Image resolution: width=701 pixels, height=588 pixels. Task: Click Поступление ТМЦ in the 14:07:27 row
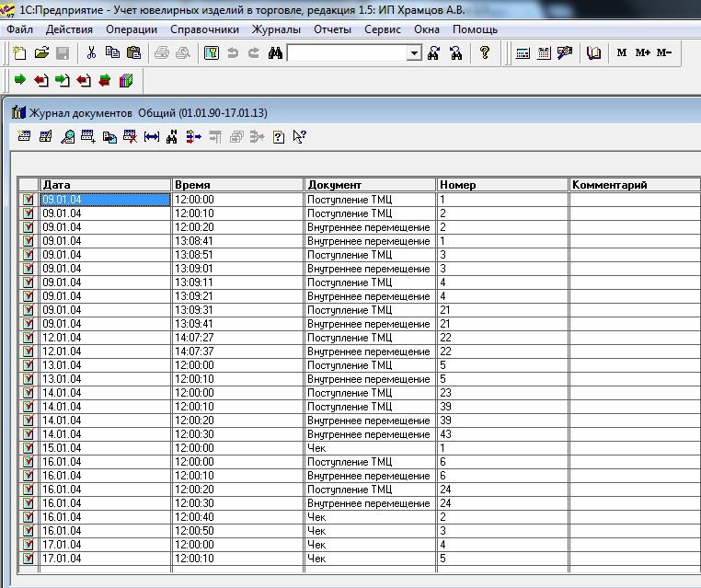pos(370,338)
